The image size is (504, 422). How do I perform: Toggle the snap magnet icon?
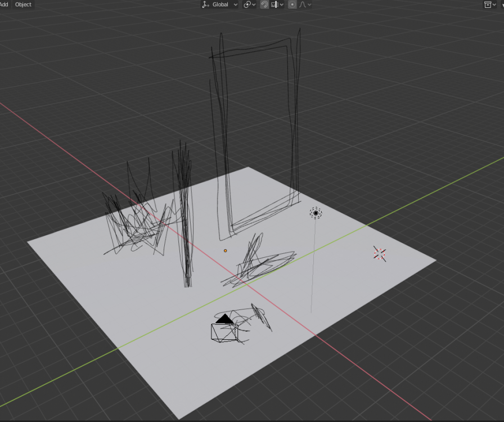click(x=264, y=5)
